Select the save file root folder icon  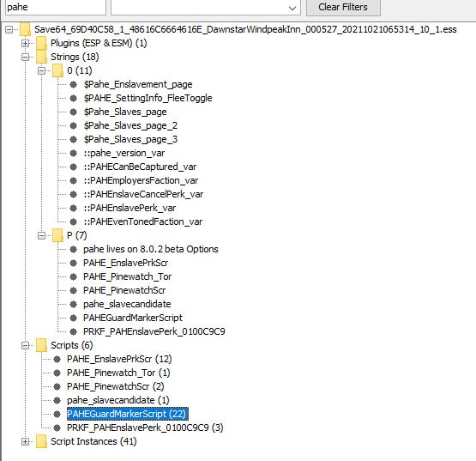(x=25, y=29)
